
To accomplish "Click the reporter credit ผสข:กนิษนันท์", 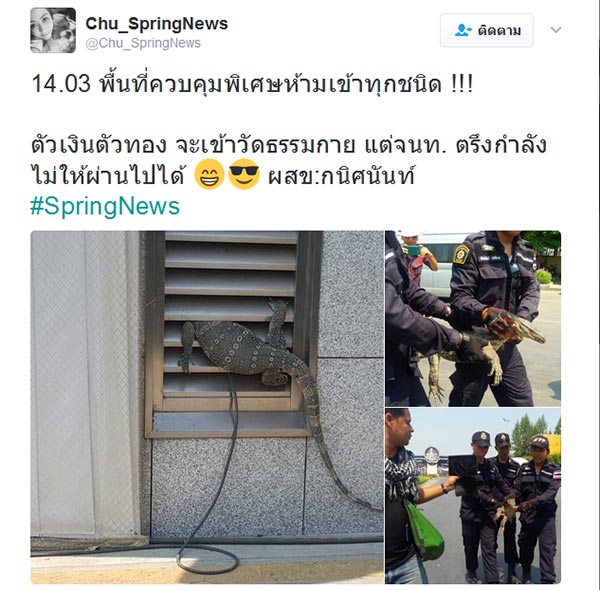I will click(341, 176).
